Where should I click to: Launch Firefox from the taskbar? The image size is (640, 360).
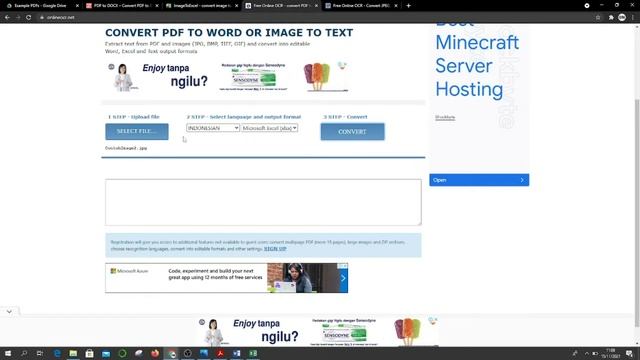[155, 353]
